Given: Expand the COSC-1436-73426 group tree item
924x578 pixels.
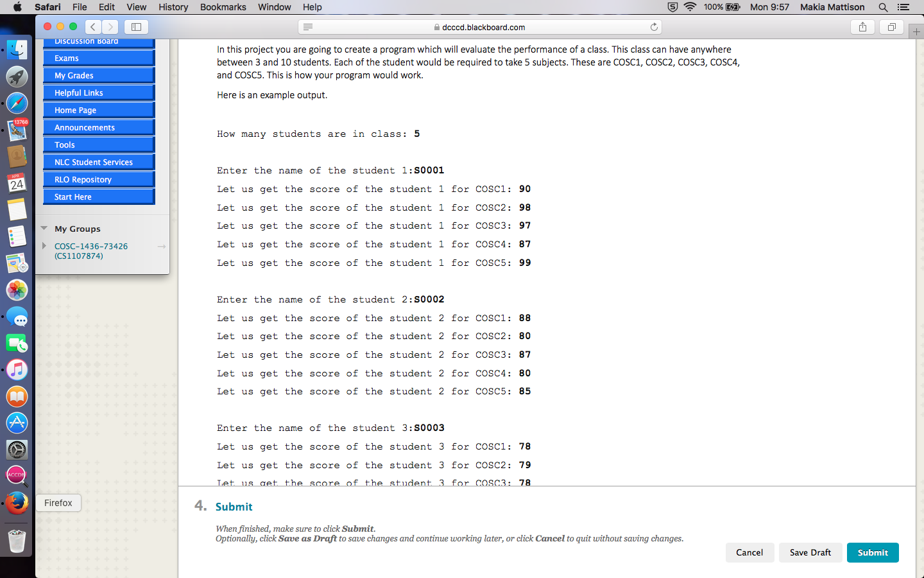Looking at the screenshot, I should click(x=44, y=246).
